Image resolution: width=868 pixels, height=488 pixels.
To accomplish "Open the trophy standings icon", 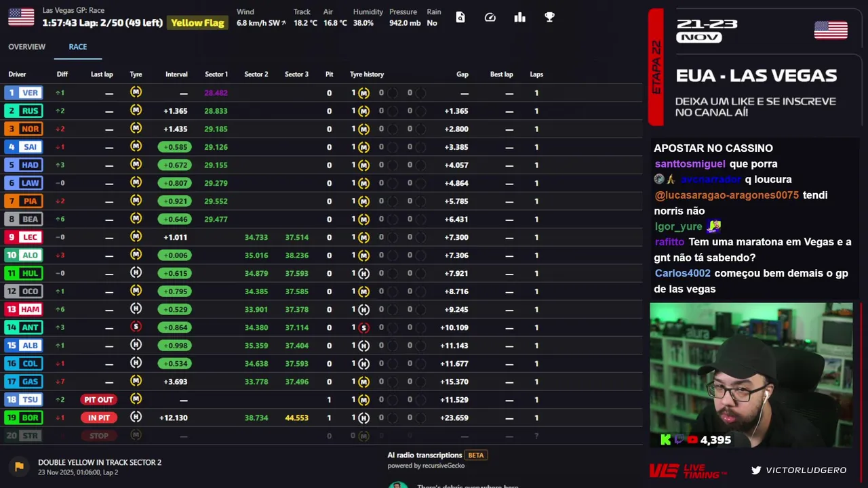I will (550, 17).
